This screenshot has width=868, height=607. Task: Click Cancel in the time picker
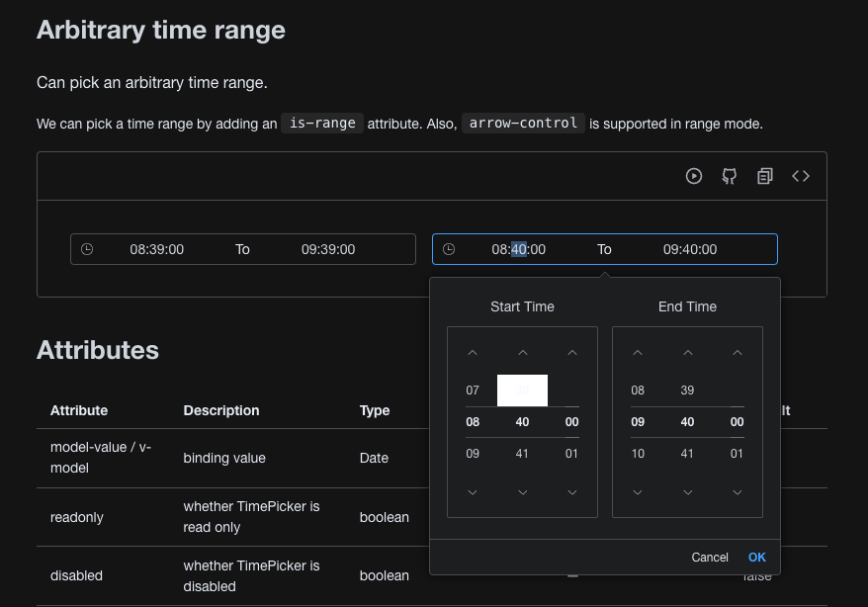(x=710, y=558)
